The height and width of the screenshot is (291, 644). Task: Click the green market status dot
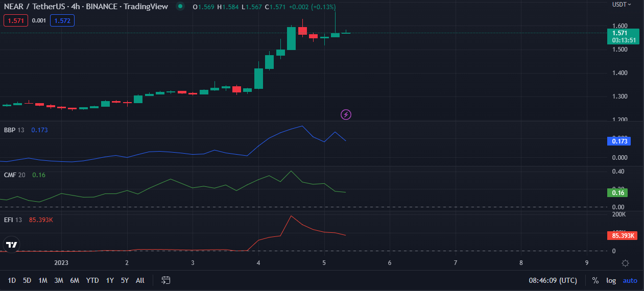pos(180,7)
